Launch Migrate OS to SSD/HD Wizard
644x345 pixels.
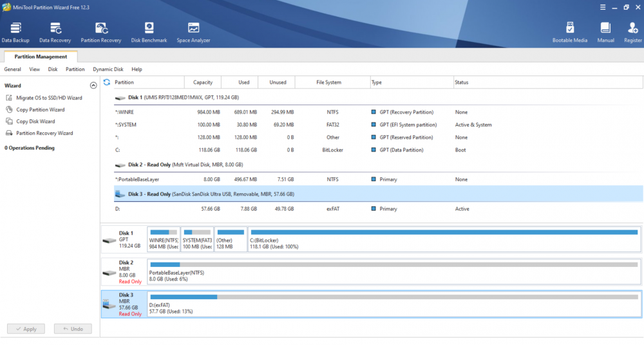click(49, 98)
